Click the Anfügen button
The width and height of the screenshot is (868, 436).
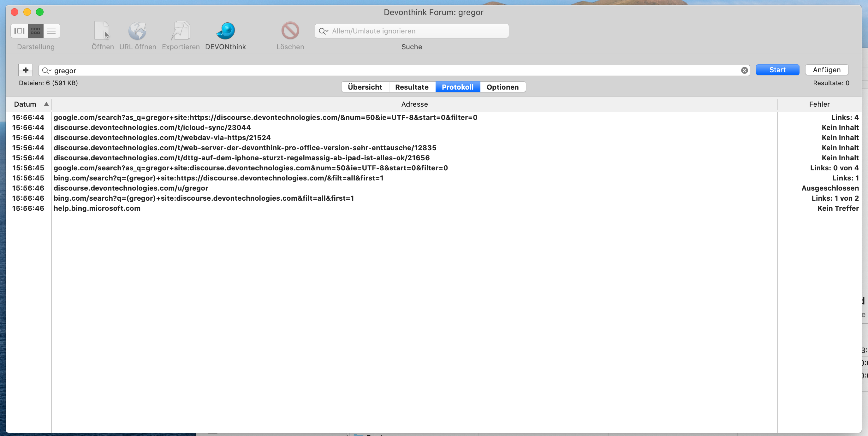pyautogui.click(x=827, y=70)
